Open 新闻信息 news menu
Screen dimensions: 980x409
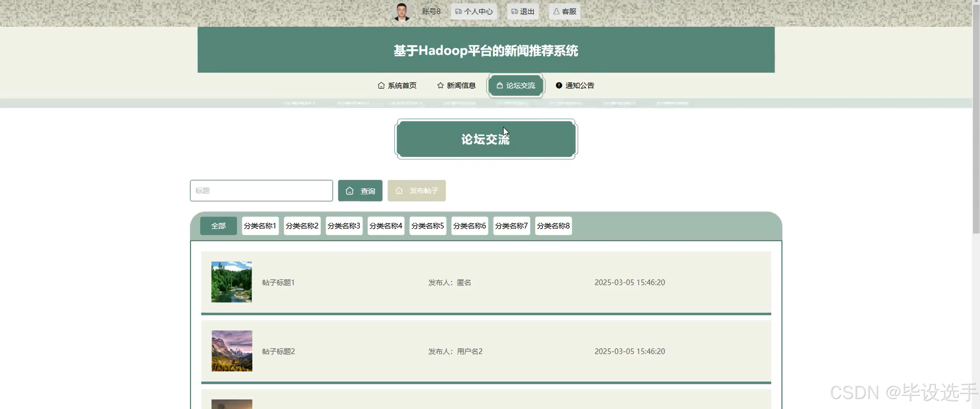click(x=456, y=85)
